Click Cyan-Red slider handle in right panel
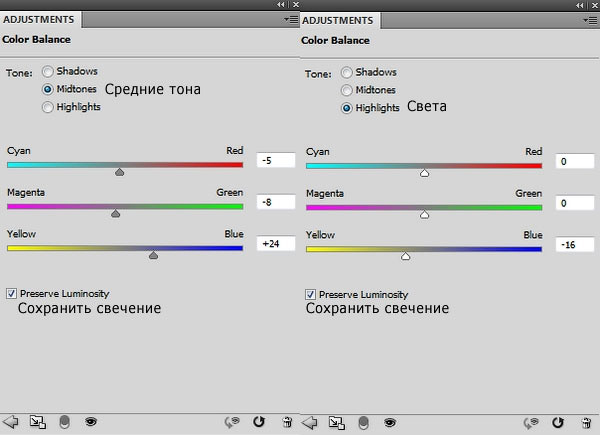Image resolution: width=600 pixels, height=435 pixels. point(424,173)
